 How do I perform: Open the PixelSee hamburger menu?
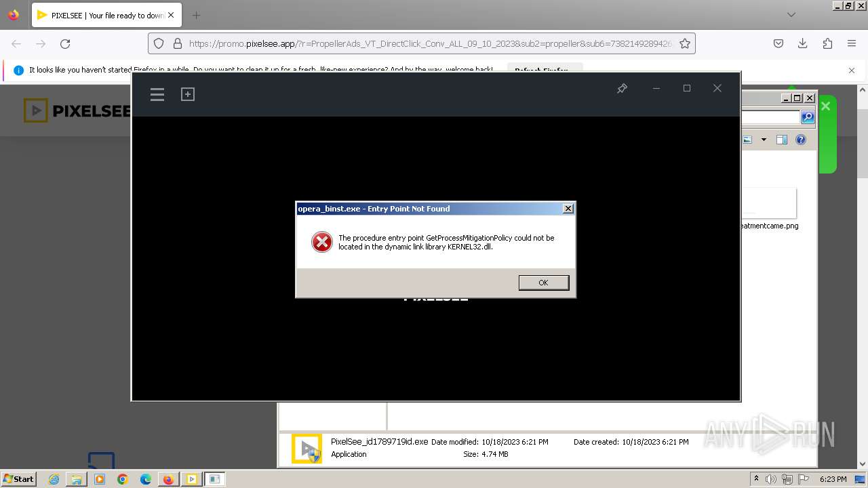(x=157, y=94)
